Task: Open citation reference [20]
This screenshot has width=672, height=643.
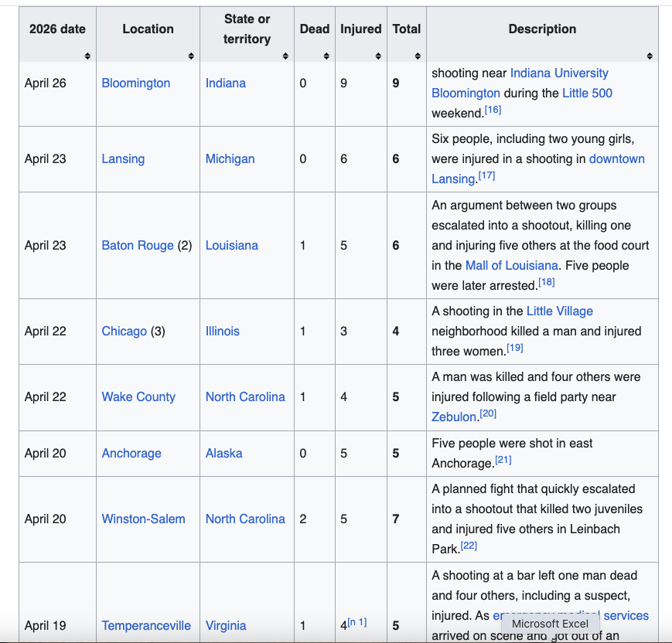Action: pyautogui.click(x=488, y=413)
